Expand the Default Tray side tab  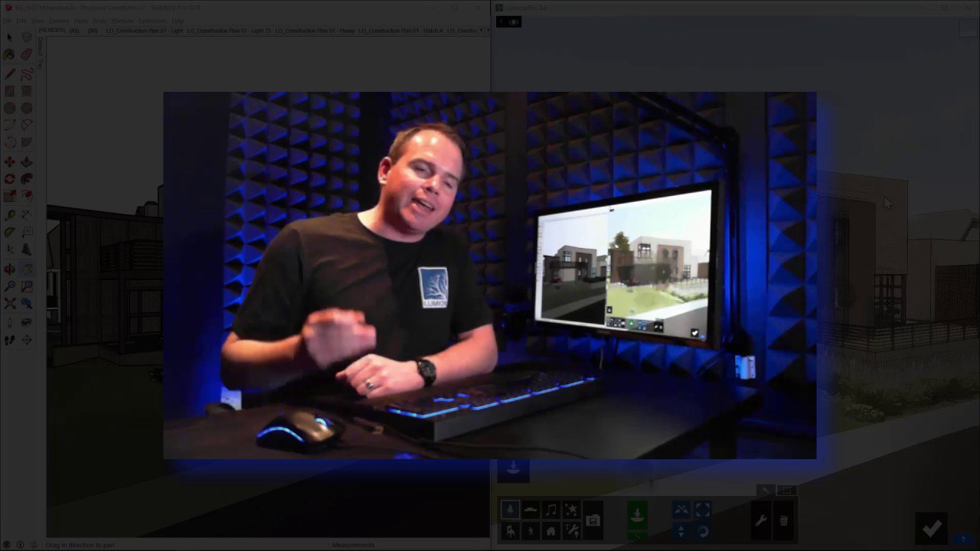click(x=41, y=55)
